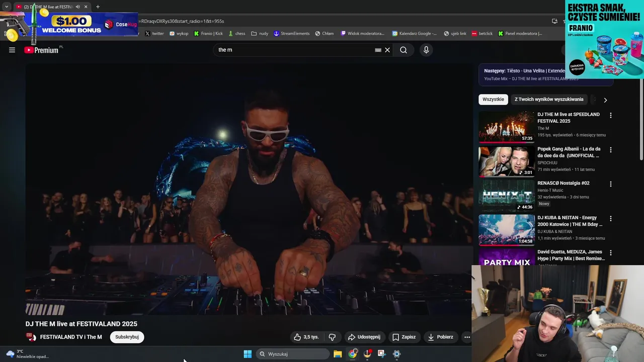644x362 pixels.
Task: Run search with the magnifier button
Action: click(404, 50)
